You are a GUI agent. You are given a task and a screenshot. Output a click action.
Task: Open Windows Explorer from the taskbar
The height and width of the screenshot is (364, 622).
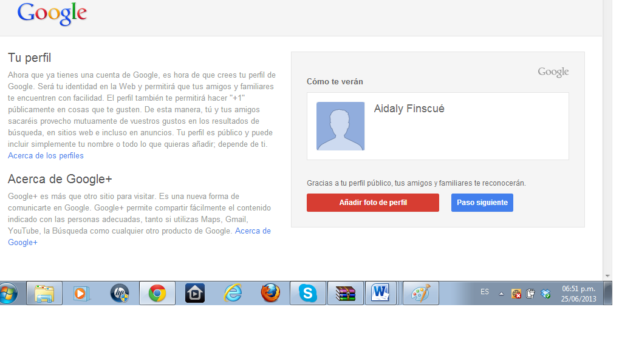click(x=44, y=292)
